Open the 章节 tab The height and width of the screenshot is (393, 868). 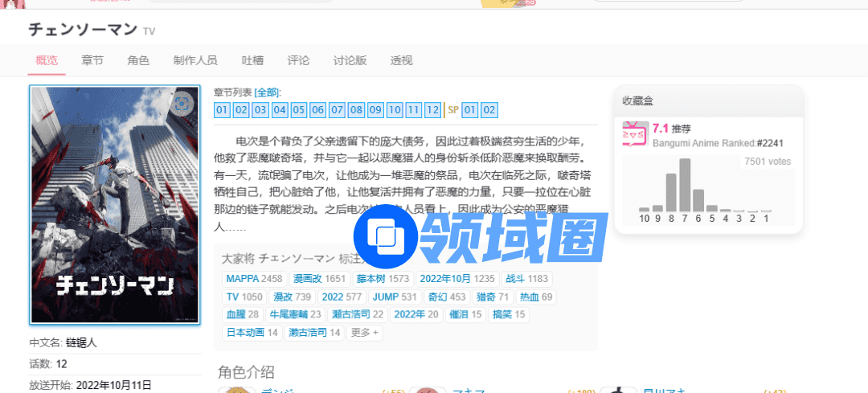click(x=92, y=60)
